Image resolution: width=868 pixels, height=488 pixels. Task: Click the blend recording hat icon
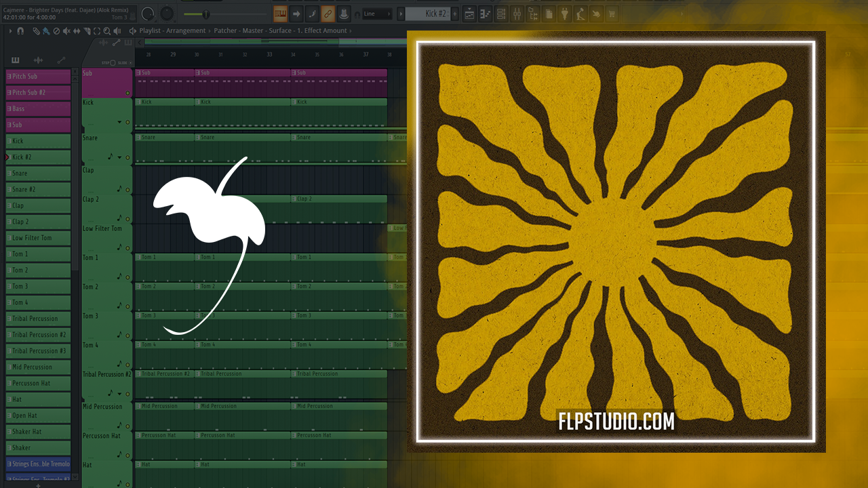[344, 14]
